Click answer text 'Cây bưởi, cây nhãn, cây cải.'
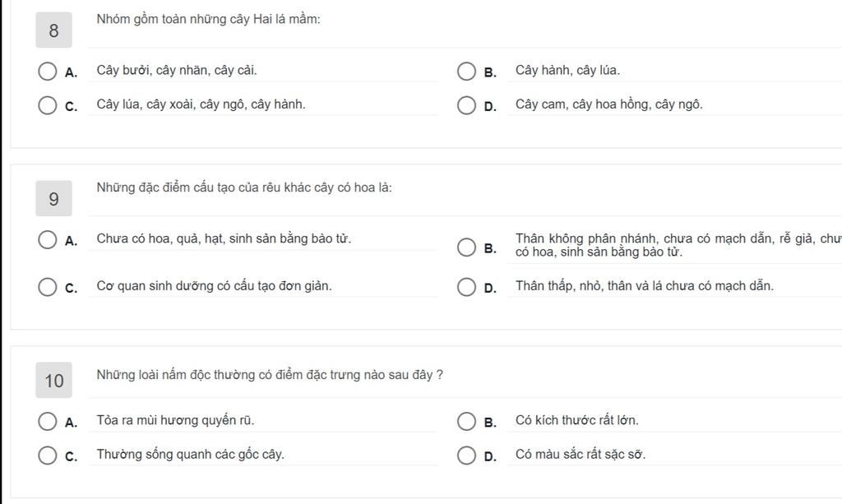842x504 pixels. [177, 71]
